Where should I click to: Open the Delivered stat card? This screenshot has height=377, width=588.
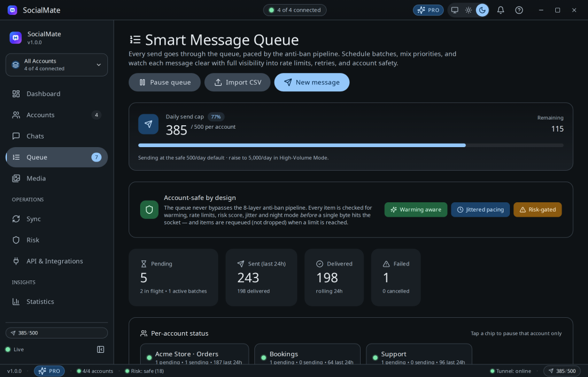[334, 278]
